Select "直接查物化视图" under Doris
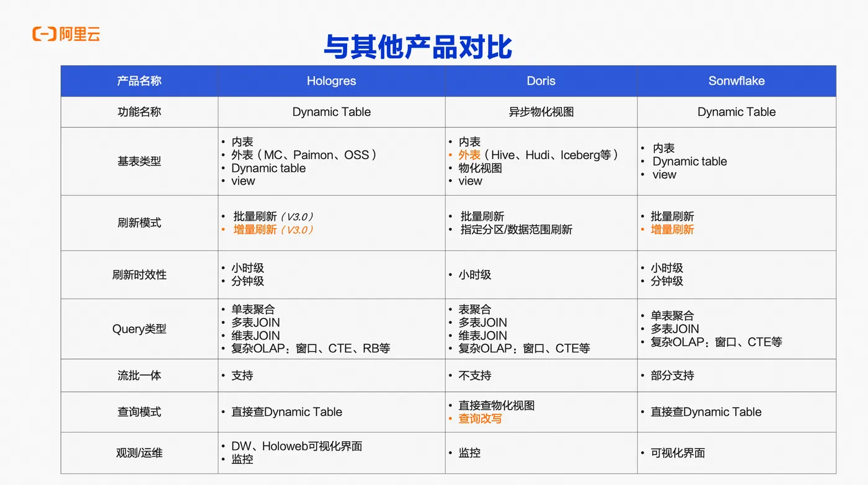This screenshot has height=485, width=868. pyautogui.click(x=496, y=406)
